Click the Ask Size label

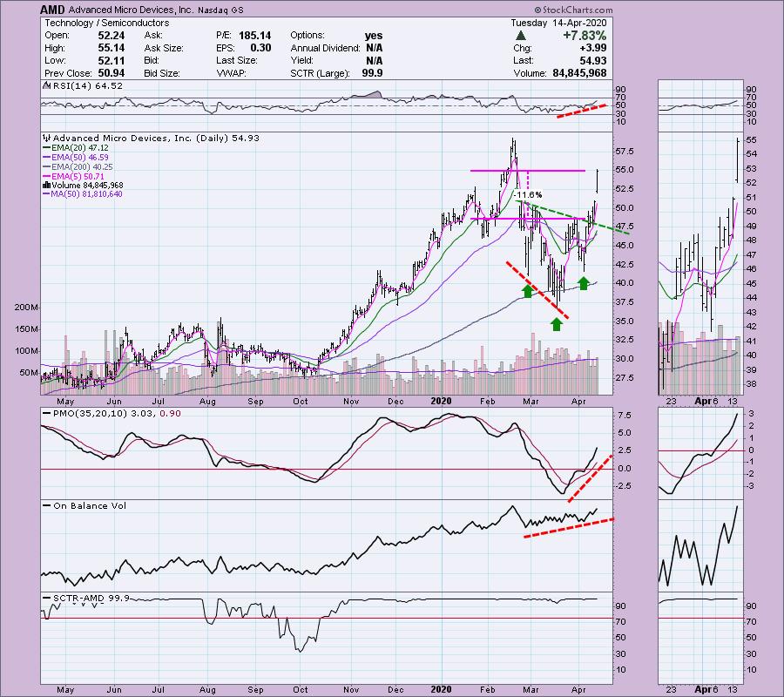tap(164, 48)
